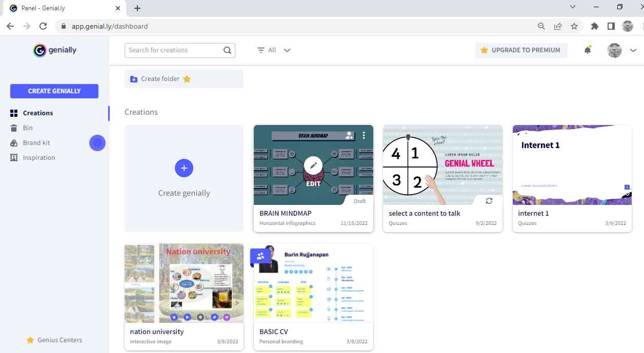The image size is (644, 353).
Task: Open three-dot menu on BRAIN MINDMAP card
Action: (x=364, y=135)
